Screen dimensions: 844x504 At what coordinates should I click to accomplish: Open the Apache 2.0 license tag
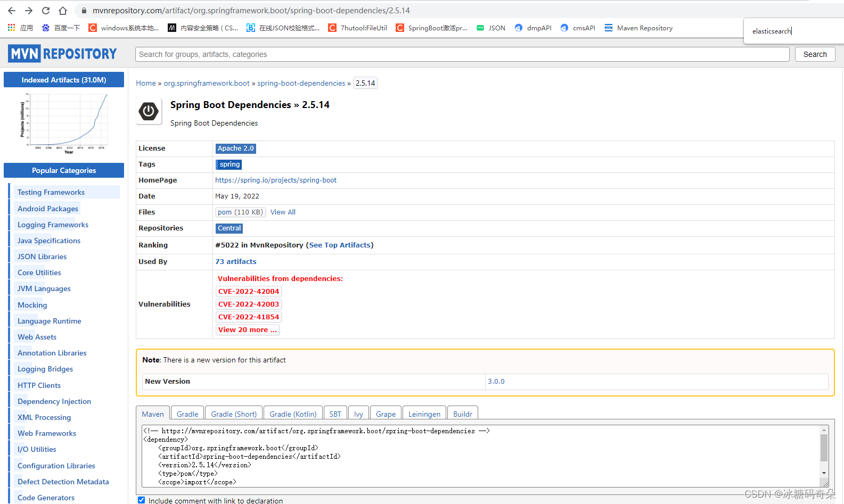236,148
